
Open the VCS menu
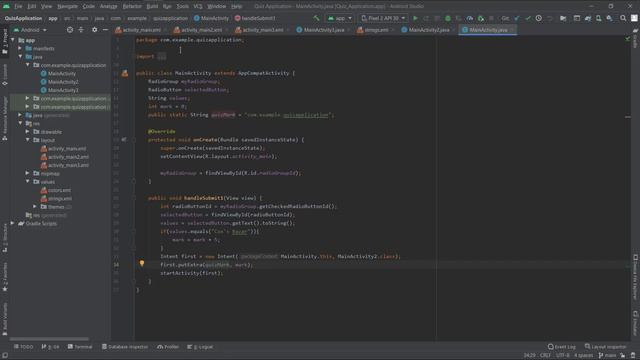tap(198, 6)
